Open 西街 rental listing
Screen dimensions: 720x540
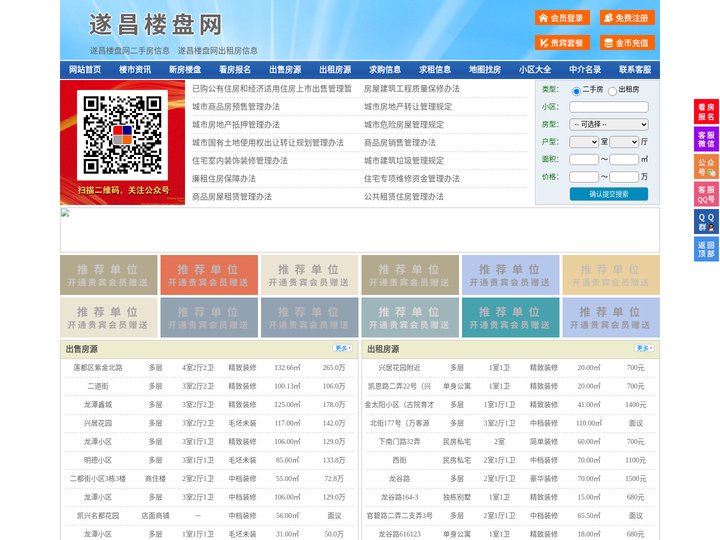pos(399,460)
